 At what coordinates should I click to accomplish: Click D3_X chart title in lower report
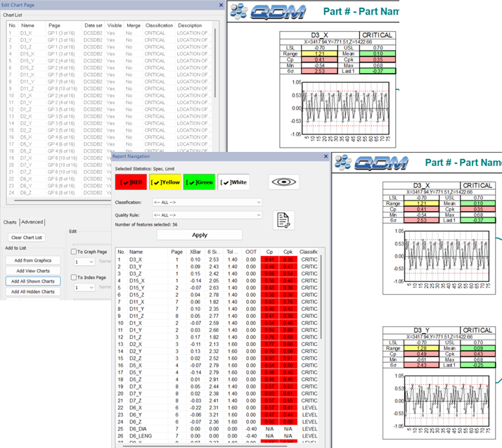421,186
